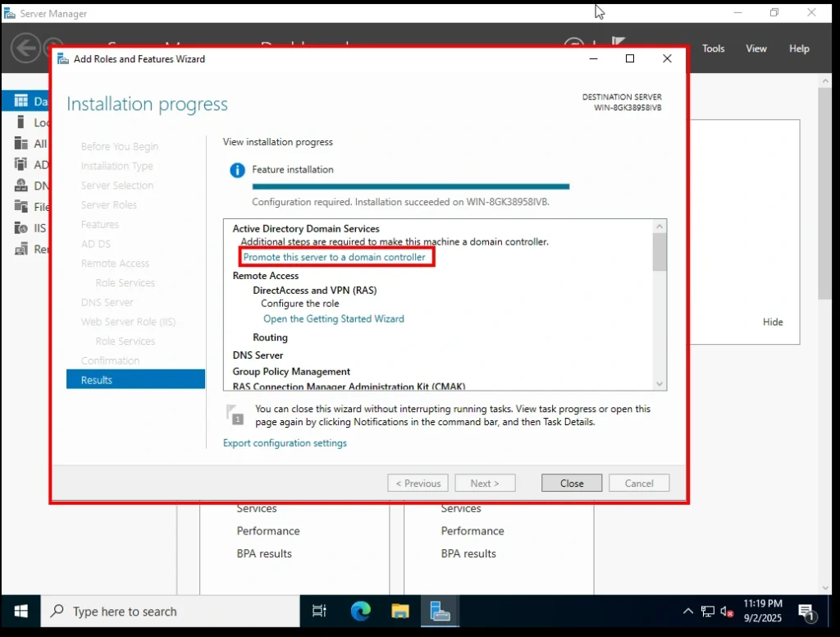The height and width of the screenshot is (637, 840).
Task: Select the Server Roles wizard step
Action: coord(109,205)
